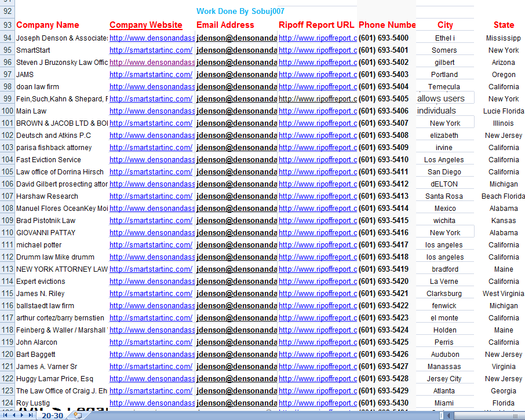Click the horizontal scrollbar left arrow
525x420 pixels.
tap(448, 415)
